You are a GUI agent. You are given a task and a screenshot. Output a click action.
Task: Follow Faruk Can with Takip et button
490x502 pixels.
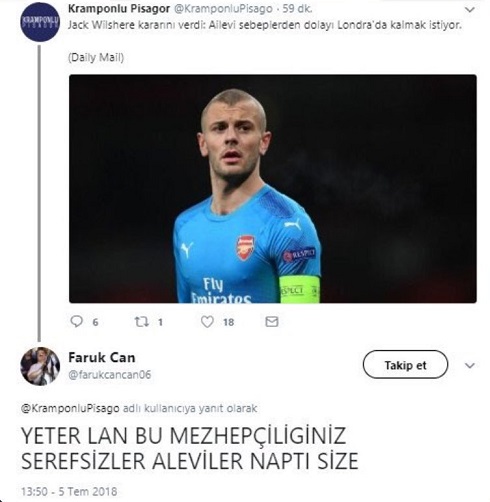[x=405, y=364]
